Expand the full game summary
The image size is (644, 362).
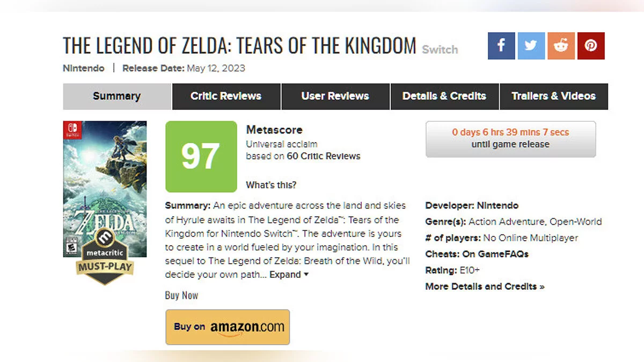pyautogui.click(x=289, y=275)
